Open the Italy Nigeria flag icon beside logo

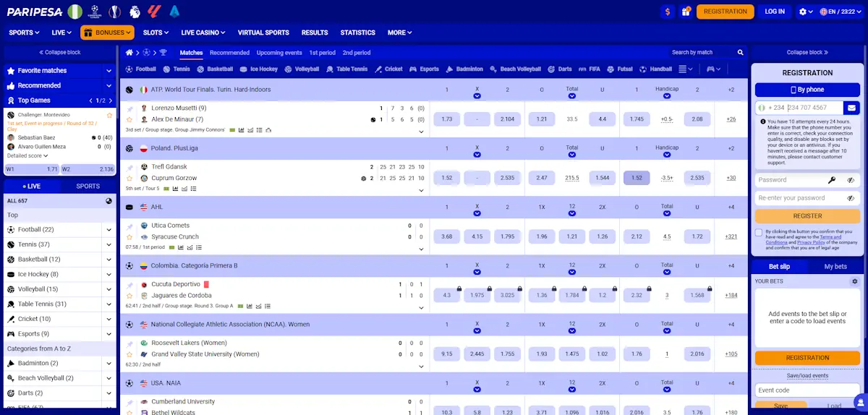tap(75, 12)
